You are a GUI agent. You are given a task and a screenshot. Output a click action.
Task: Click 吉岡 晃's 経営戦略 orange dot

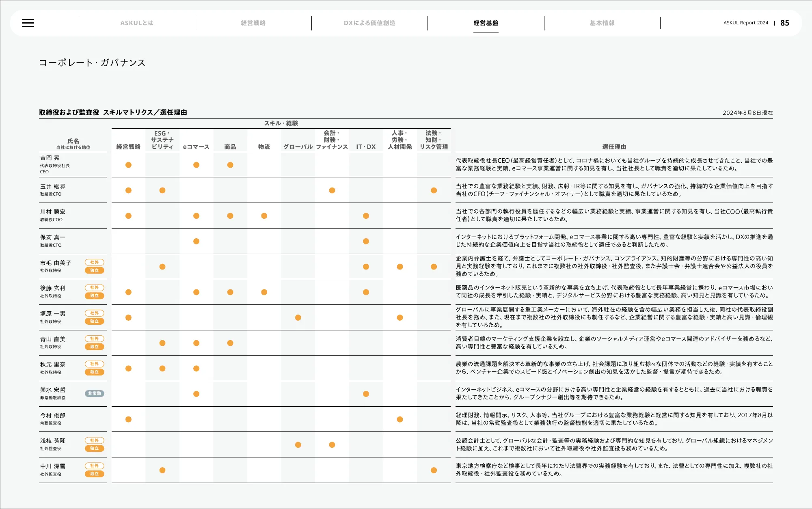coord(128,165)
